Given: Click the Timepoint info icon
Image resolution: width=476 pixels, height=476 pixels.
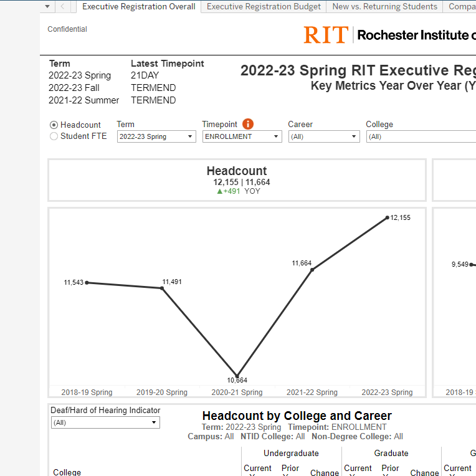Looking at the screenshot, I should [248, 124].
